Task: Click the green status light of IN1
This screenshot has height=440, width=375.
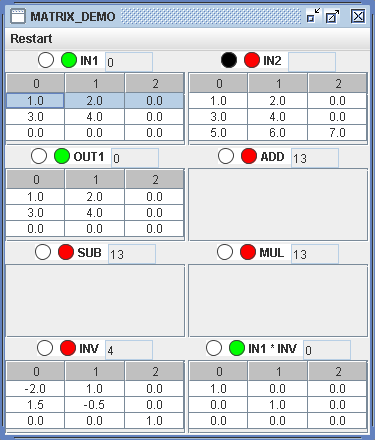Action: (x=69, y=60)
